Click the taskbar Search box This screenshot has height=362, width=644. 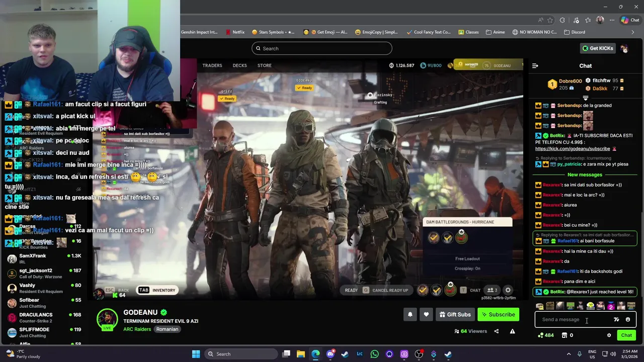pos(240,354)
